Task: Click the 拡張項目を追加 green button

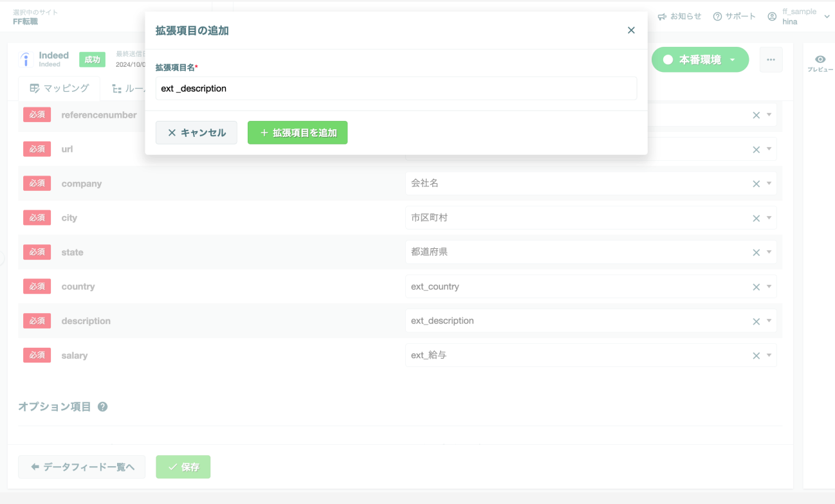Action: coord(297,132)
